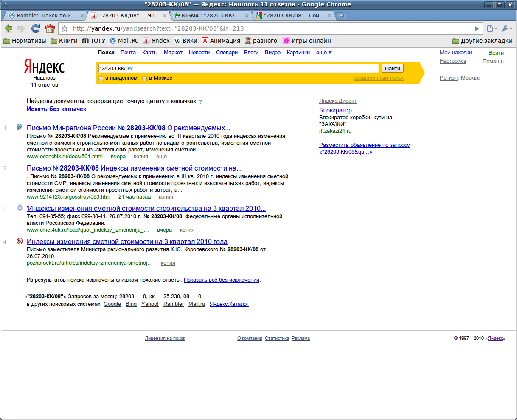Open the Другие закладки folder

click(482, 41)
